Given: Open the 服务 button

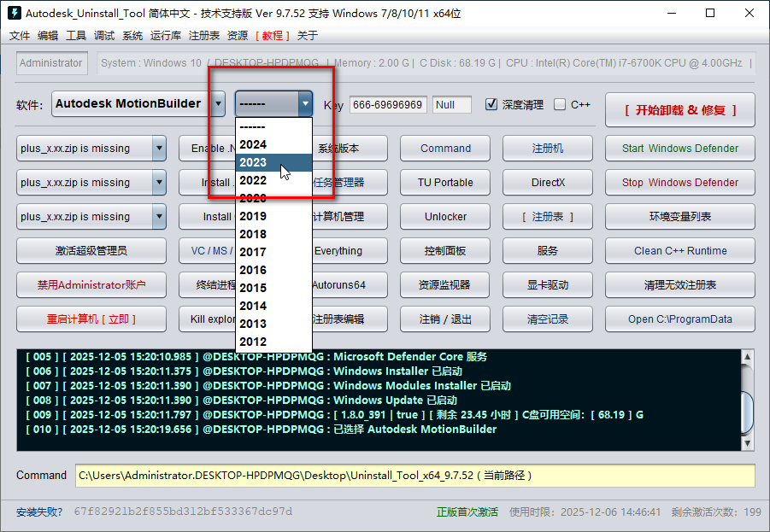Looking at the screenshot, I should pos(548,251).
